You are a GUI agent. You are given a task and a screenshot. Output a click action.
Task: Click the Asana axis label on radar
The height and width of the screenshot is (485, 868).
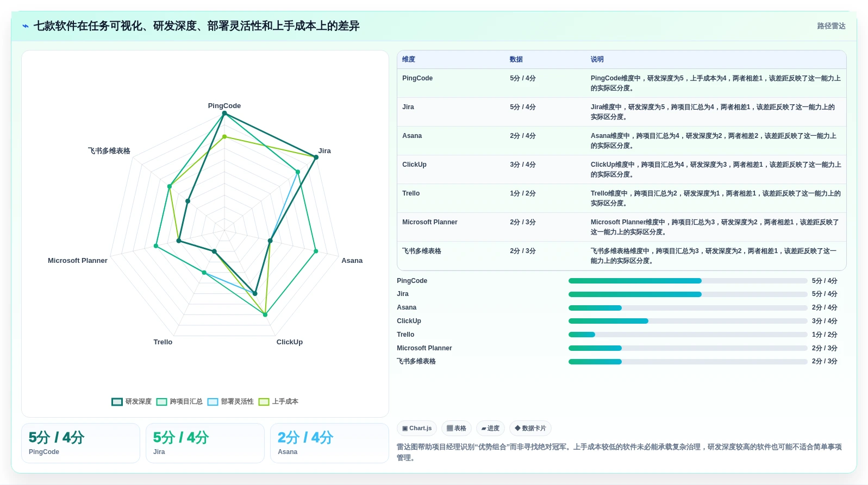pos(352,261)
